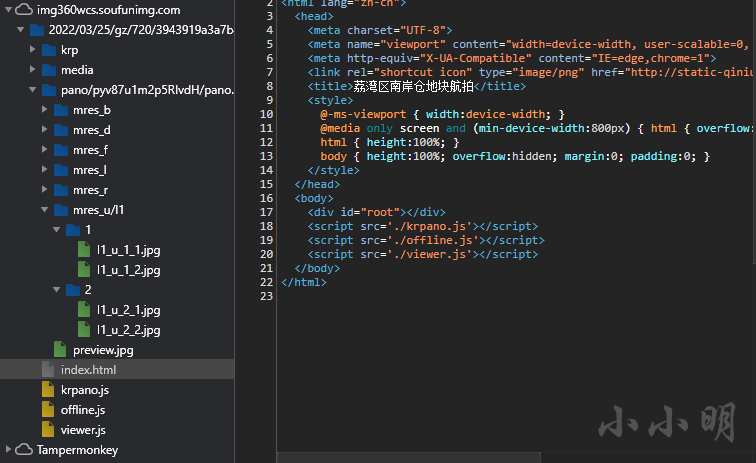Click the closing </html> tag
Viewport: 756px width, 463px height.
(x=304, y=282)
